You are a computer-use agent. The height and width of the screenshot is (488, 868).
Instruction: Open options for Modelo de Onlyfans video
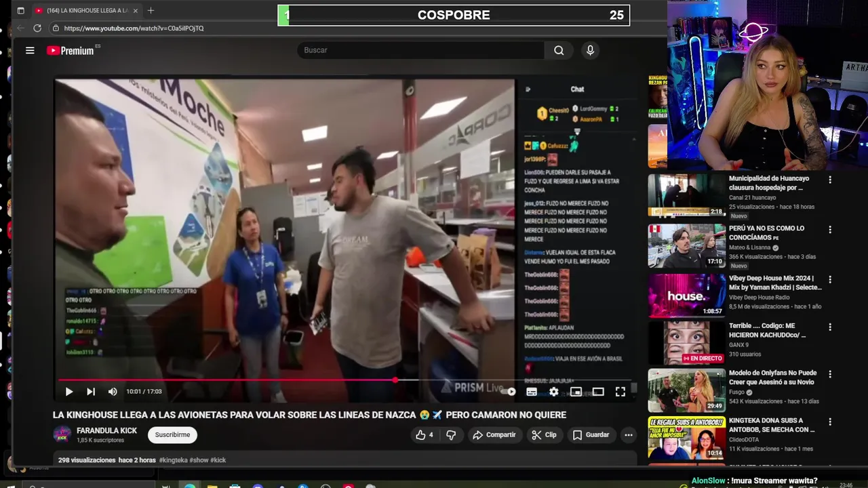830,374
